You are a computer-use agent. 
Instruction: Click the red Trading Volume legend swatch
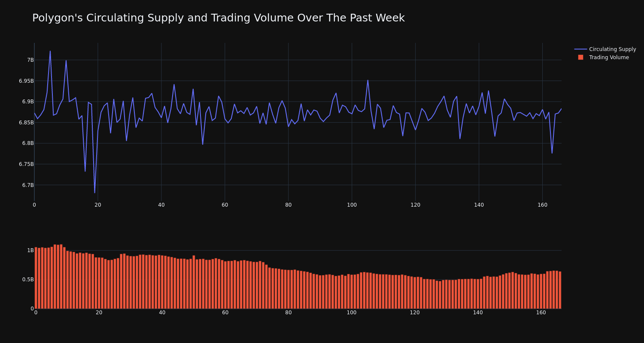coord(580,57)
